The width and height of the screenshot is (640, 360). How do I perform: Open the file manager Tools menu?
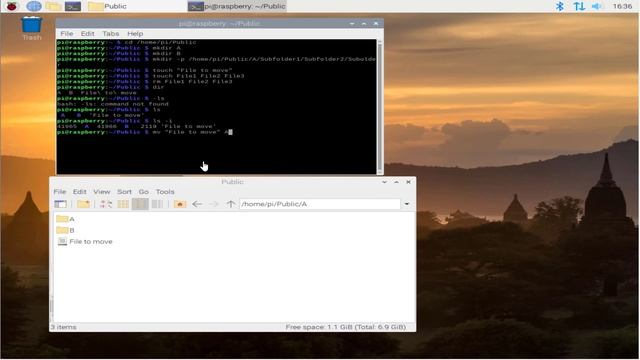(x=165, y=191)
